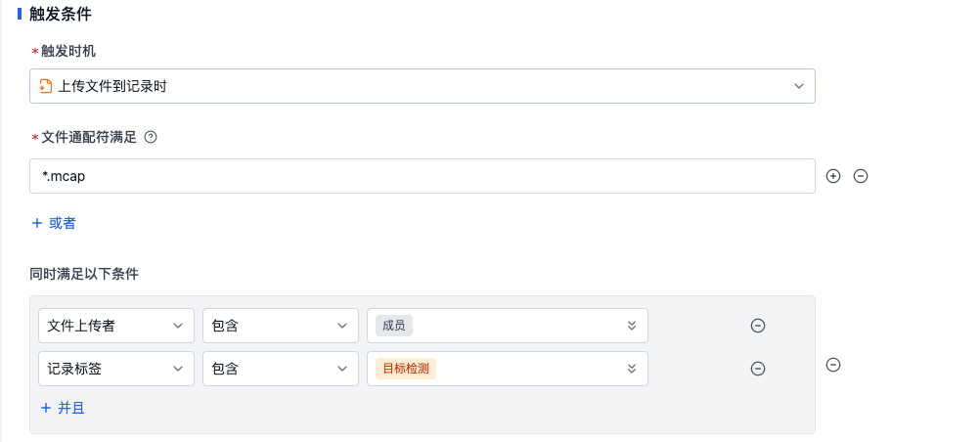Change the 包含 operator for 文件上传者
Screen dimensions: 980x442
281,326
